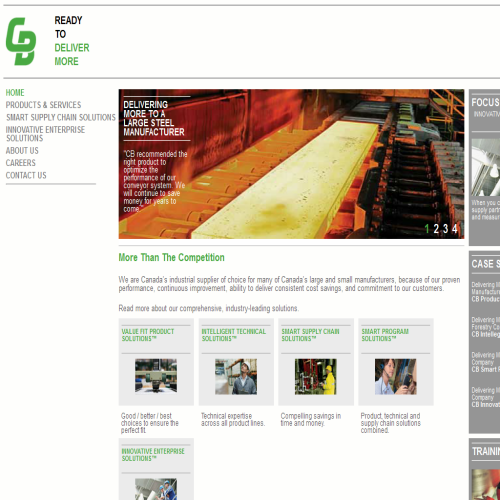The height and width of the screenshot is (500, 500).
Task: Show slide 1 of the banner
Action: click(427, 229)
